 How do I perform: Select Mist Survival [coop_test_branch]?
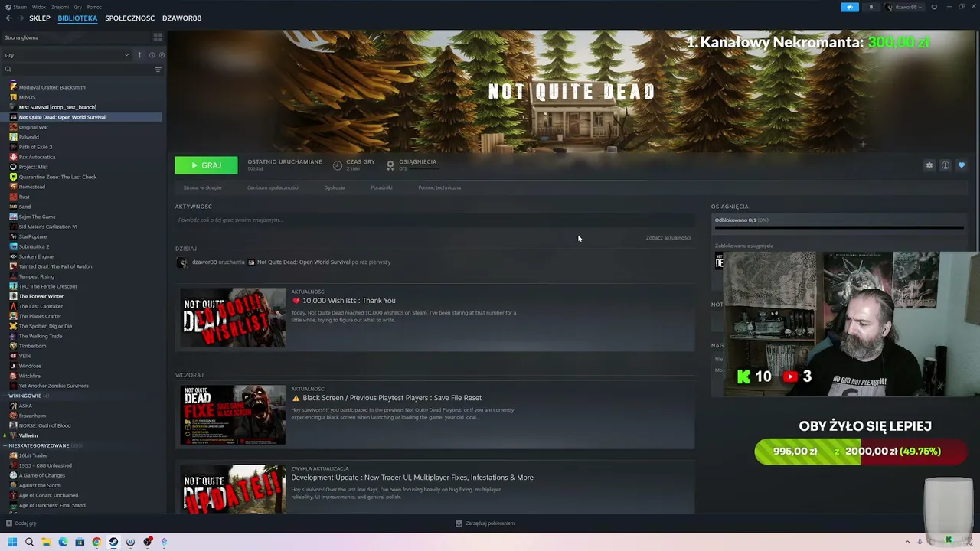(x=57, y=107)
